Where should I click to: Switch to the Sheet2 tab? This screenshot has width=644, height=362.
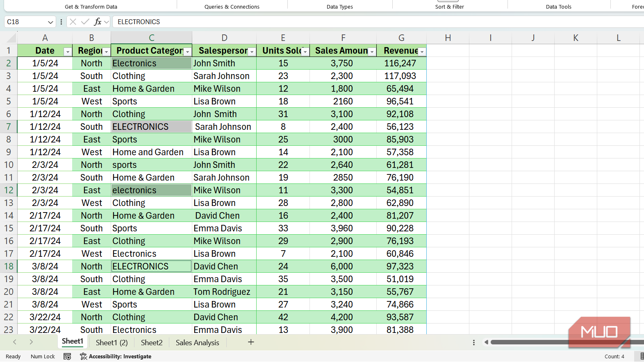[x=152, y=343]
